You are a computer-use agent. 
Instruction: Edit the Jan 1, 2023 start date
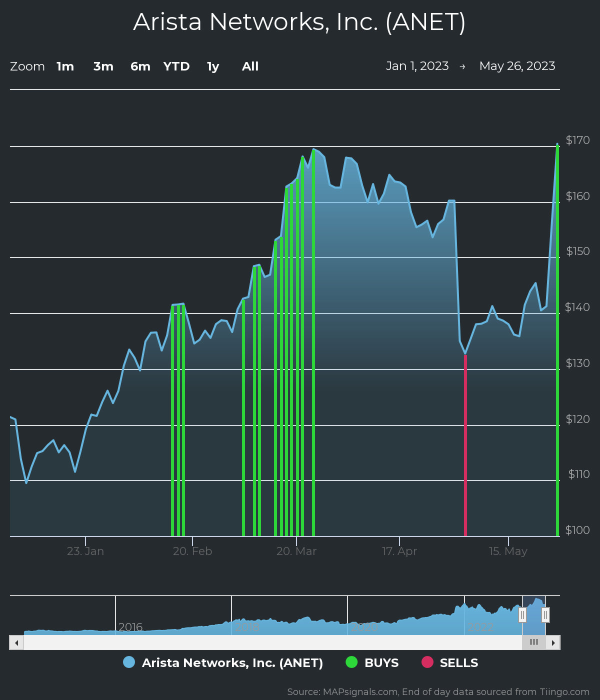pyautogui.click(x=417, y=66)
